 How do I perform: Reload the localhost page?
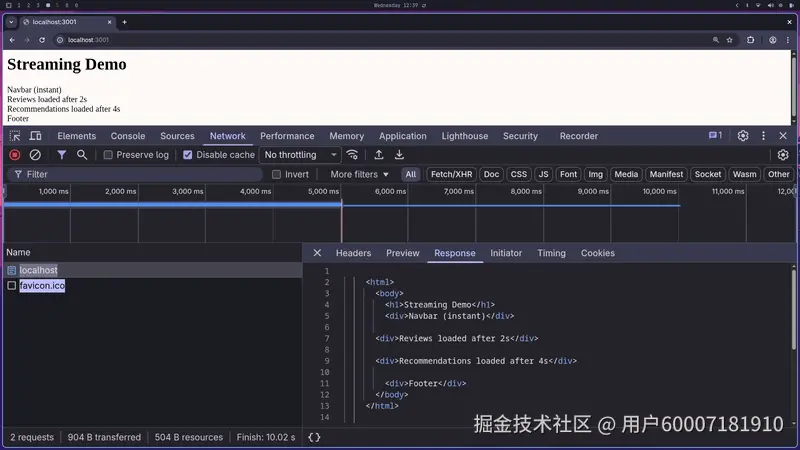(x=42, y=40)
